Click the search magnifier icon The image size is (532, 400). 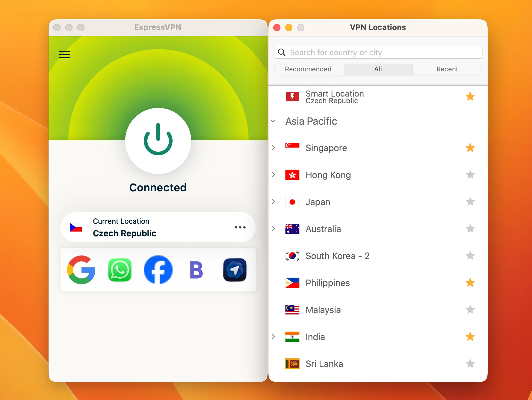(x=281, y=52)
